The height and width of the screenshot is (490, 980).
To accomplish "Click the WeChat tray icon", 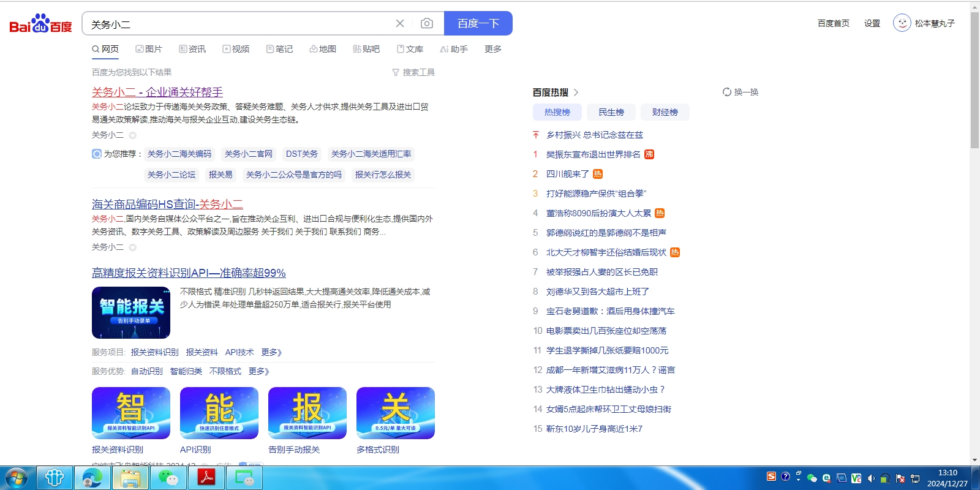I will tap(812, 478).
